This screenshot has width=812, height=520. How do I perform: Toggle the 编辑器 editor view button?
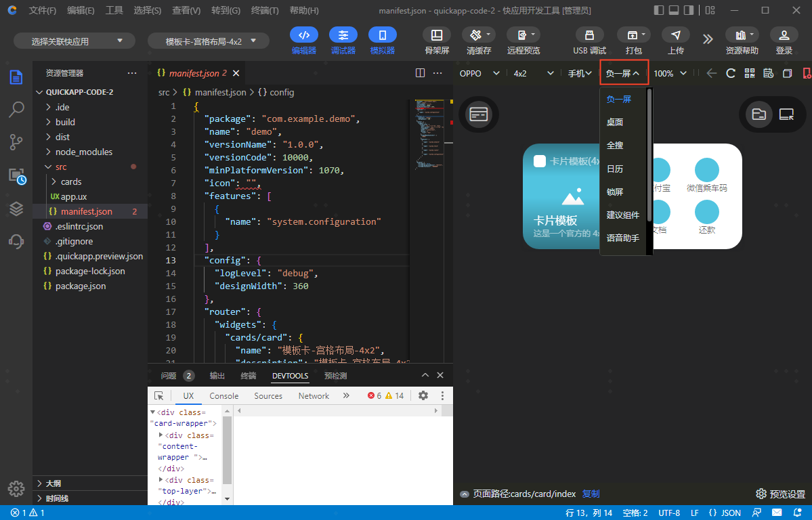(304, 35)
